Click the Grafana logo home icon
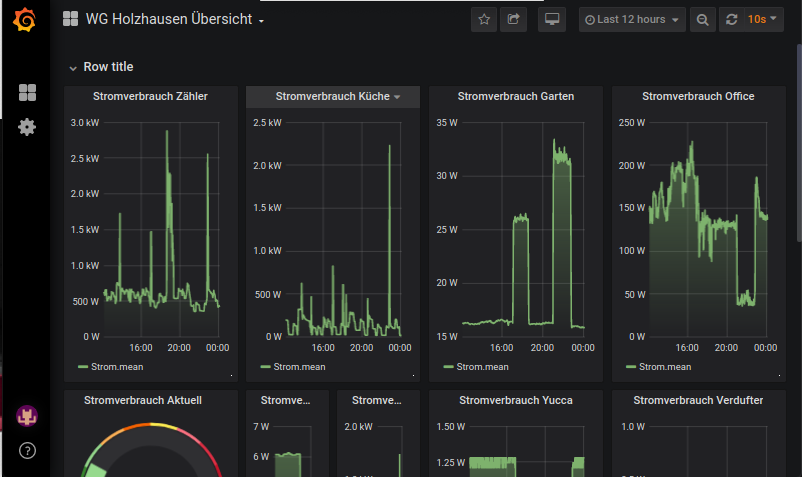This screenshot has height=477, width=802. pyautogui.click(x=25, y=20)
